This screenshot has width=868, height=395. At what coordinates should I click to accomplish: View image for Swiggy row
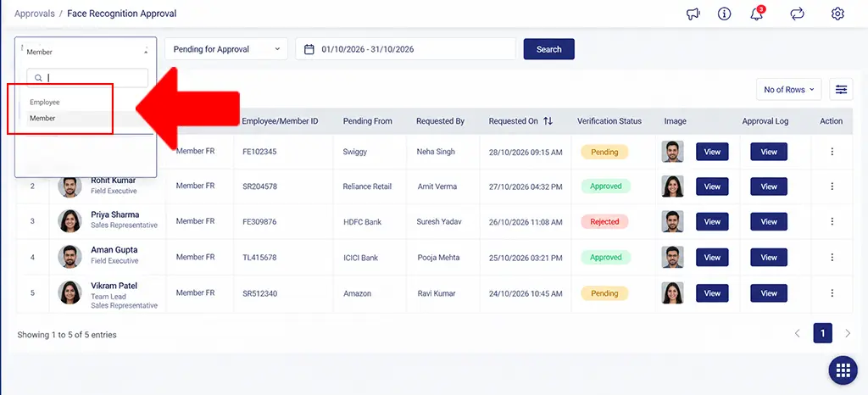[x=712, y=152]
